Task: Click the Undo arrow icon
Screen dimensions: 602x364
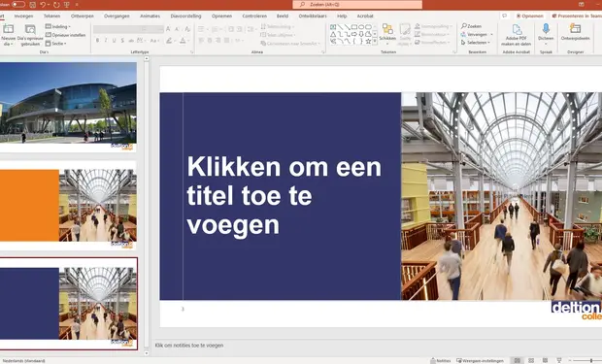Action: 43,5
